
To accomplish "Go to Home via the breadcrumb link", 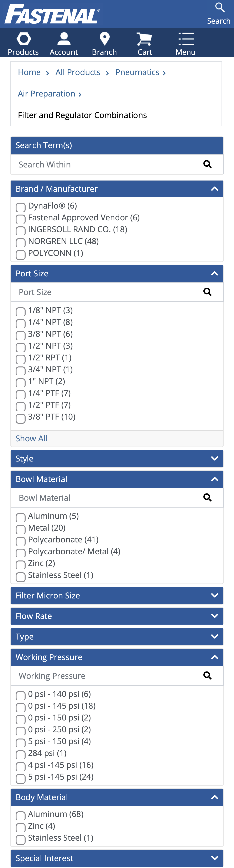I will point(29,72).
